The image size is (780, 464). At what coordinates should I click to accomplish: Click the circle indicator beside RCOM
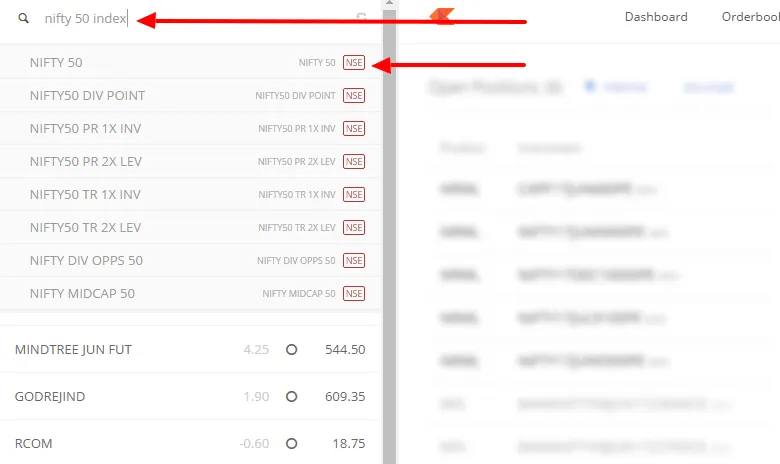[292, 443]
